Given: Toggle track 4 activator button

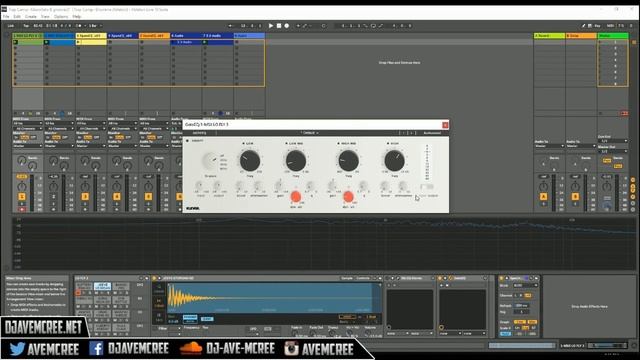Looking at the screenshot, I should 117,197.
